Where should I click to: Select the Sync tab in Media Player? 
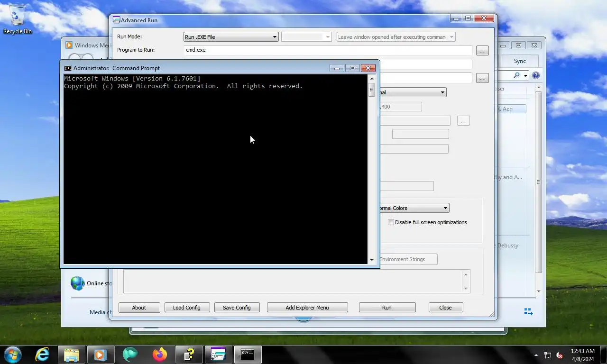pos(520,61)
